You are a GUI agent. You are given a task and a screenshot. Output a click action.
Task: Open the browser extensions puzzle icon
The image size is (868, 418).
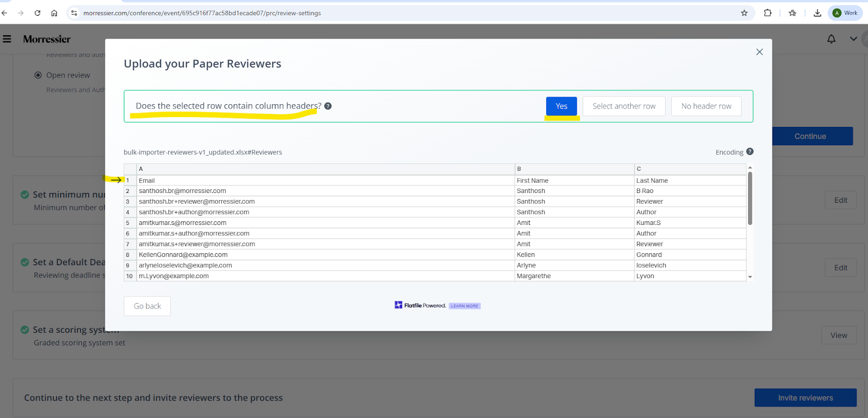point(768,13)
